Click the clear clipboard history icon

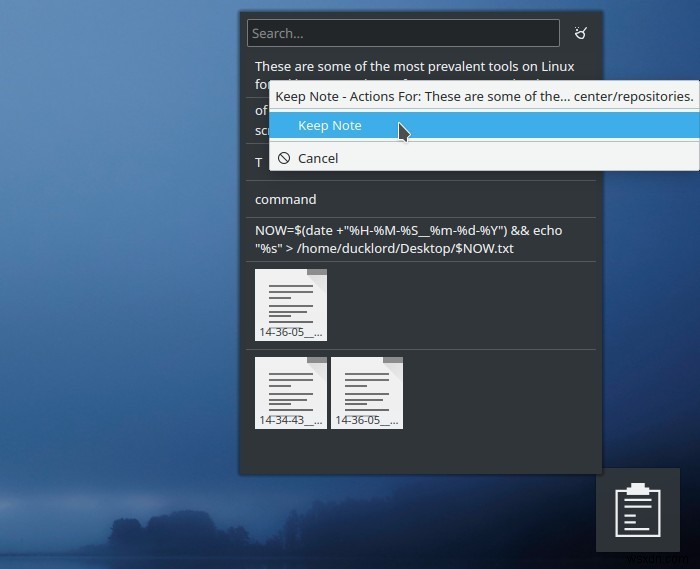[580, 33]
